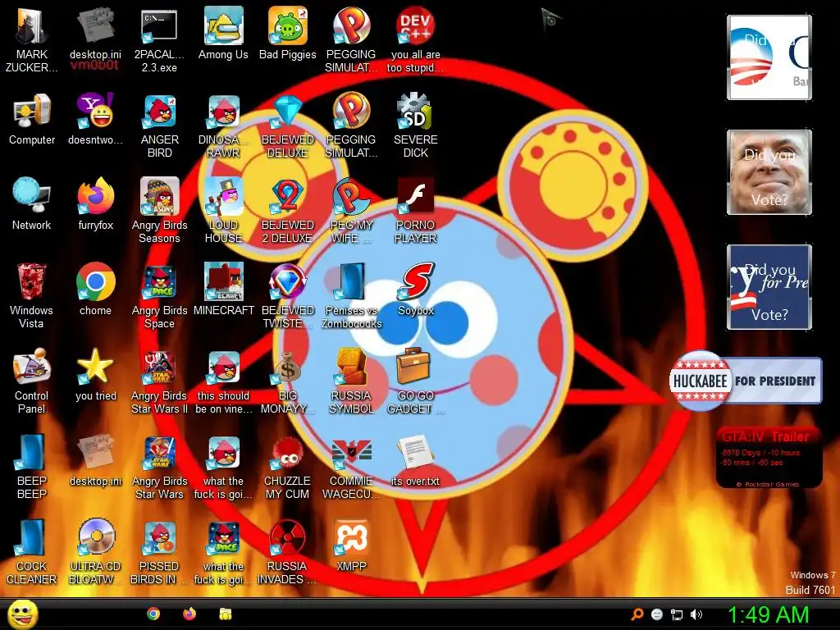Click the smiley face Start button
The width and height of the screenshot is (840, 630).
[22, 614]
